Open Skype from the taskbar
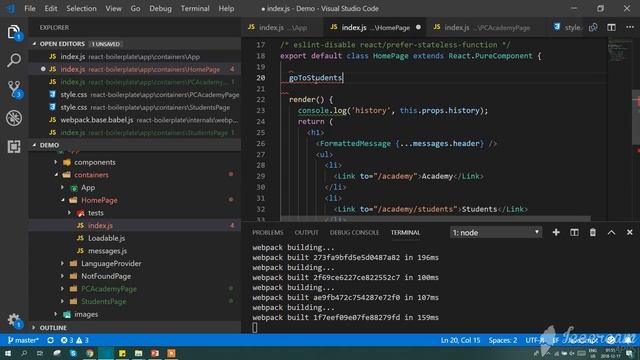This screenshot has height=360, width=640. (x=73, y=353)
